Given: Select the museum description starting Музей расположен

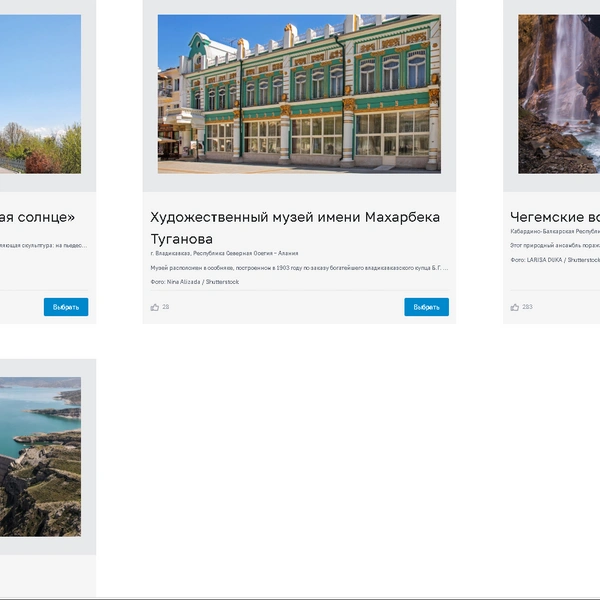Looking at the screenshot, I should pos(299,268).
